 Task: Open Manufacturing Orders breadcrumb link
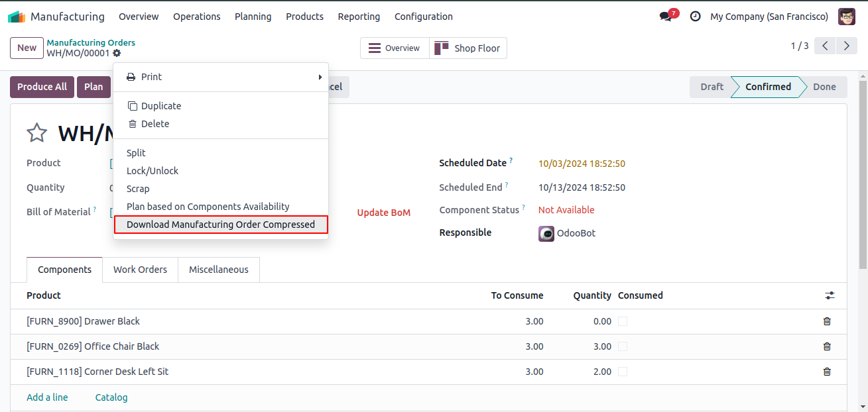(x=91, y=42)
